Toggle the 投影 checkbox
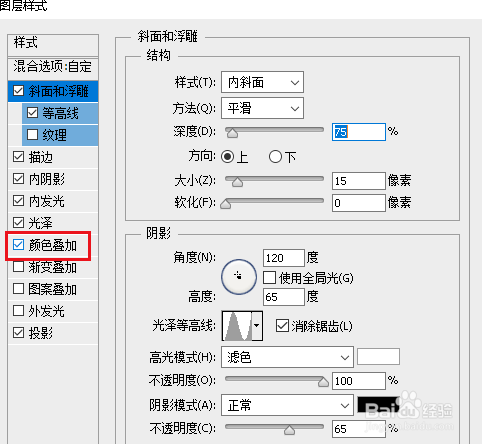This screenshot has width=482, height=444. [18, 333]
